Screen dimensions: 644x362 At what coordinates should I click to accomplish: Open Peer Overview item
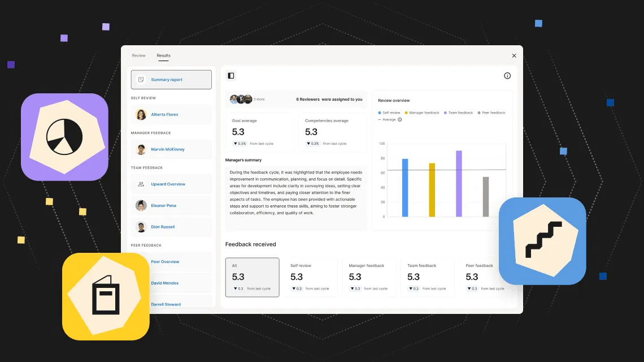point(181,262)
